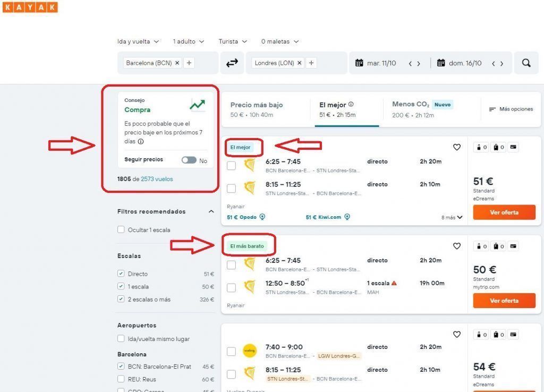View the 54 € result's checked bag icon

[x=498, y=335]
